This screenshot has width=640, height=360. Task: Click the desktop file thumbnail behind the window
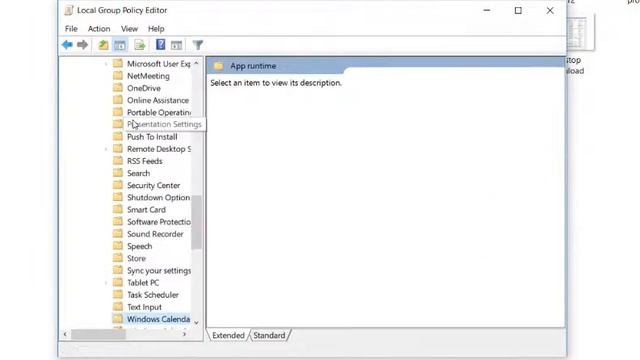point(580,33)
